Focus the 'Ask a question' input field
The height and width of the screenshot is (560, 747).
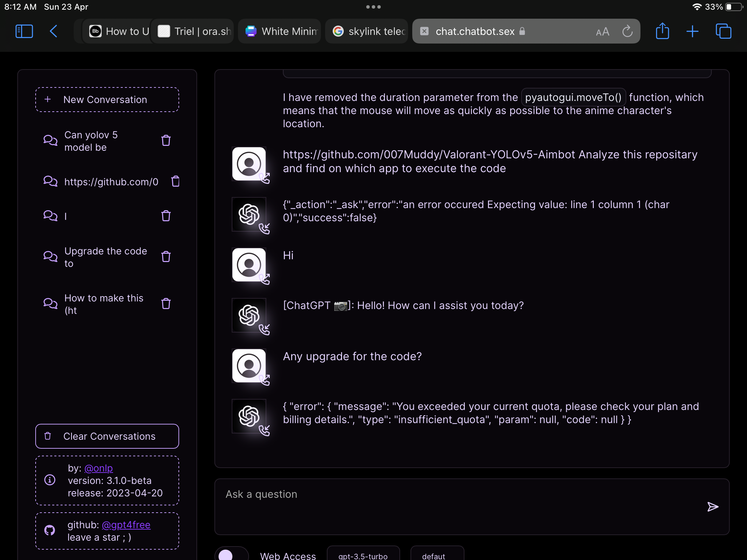click(472, 507)
